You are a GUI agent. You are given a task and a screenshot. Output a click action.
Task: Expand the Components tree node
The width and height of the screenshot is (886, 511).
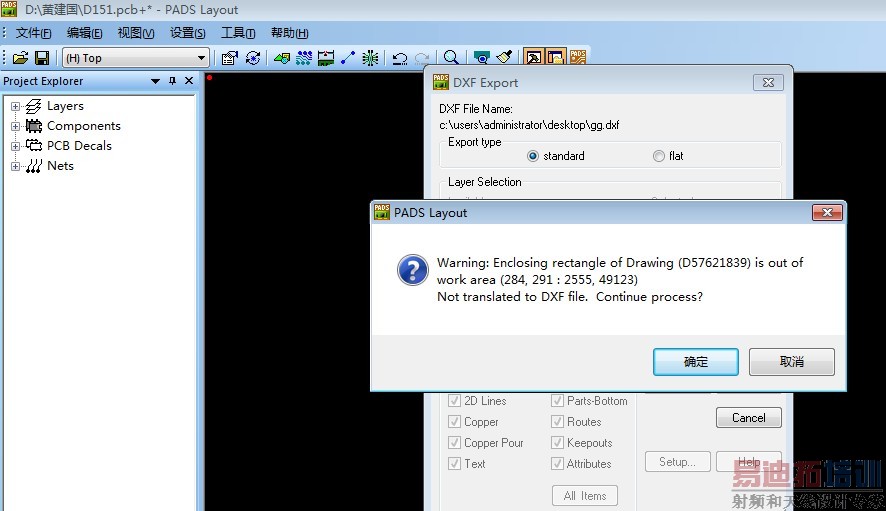pos(16,126)
